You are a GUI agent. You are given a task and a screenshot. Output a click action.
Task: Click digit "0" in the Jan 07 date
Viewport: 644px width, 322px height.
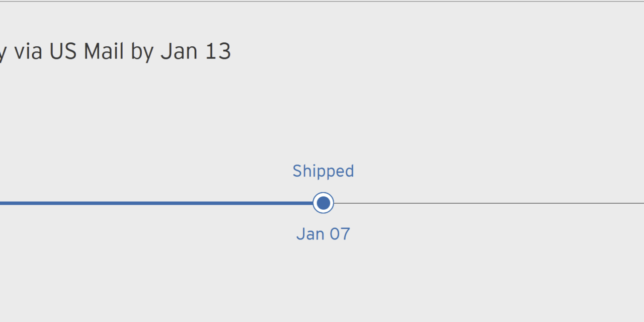click(x=335, y=234)
